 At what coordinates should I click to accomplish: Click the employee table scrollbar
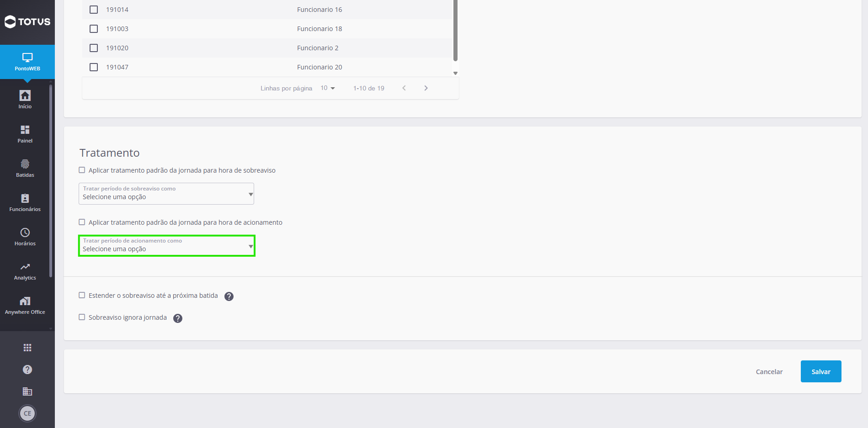(455, 30)
